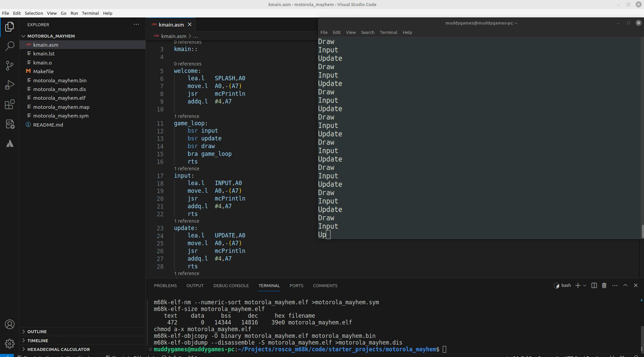
Task: Open the Makefile in explorer
Action: [43, 71]
